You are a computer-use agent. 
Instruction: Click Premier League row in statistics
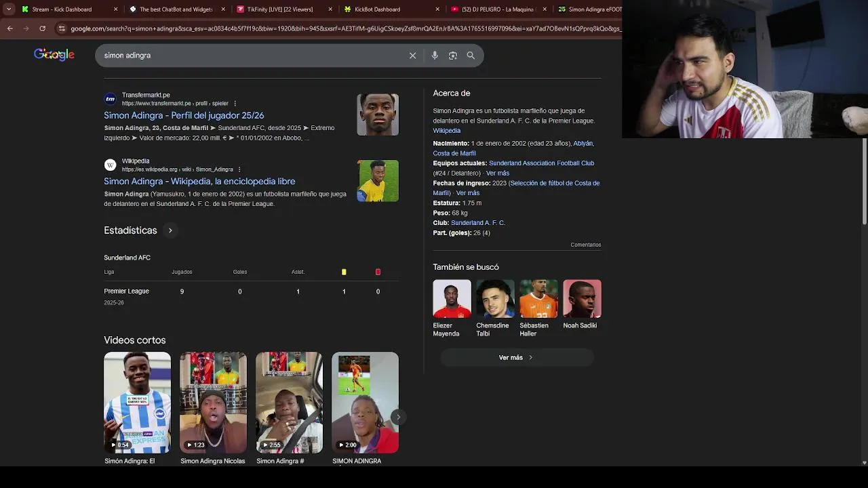pyautogui.click(x=251, y=296)
